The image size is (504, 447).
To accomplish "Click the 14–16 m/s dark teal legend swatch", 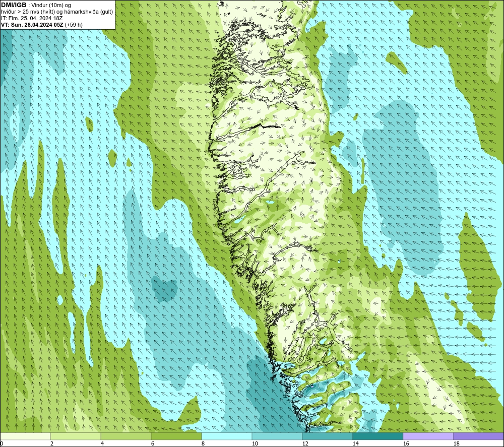I will coord(377,436).
